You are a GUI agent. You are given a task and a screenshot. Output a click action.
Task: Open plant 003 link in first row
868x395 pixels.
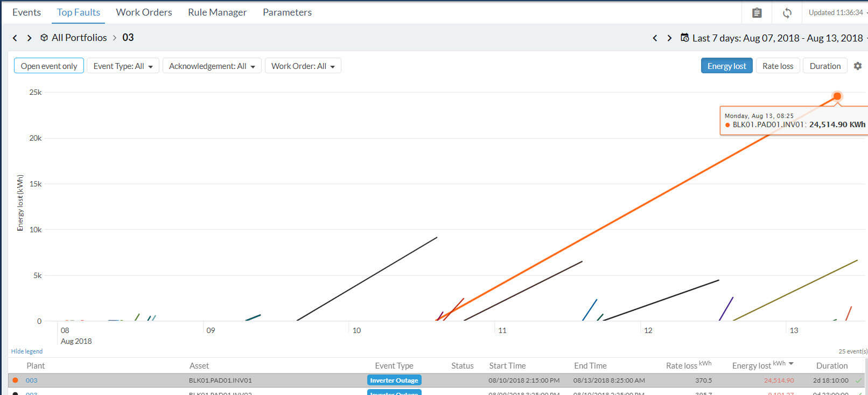(31, 380)
